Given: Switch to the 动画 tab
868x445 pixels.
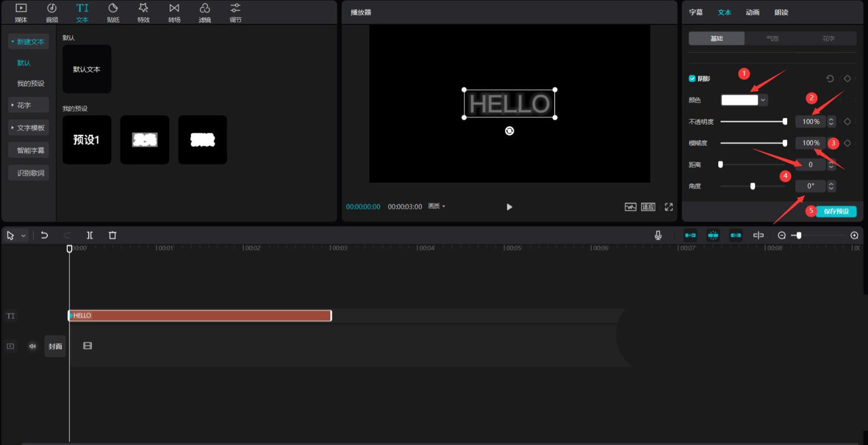Looking at the screenshot, I should (x=752, y=12).
